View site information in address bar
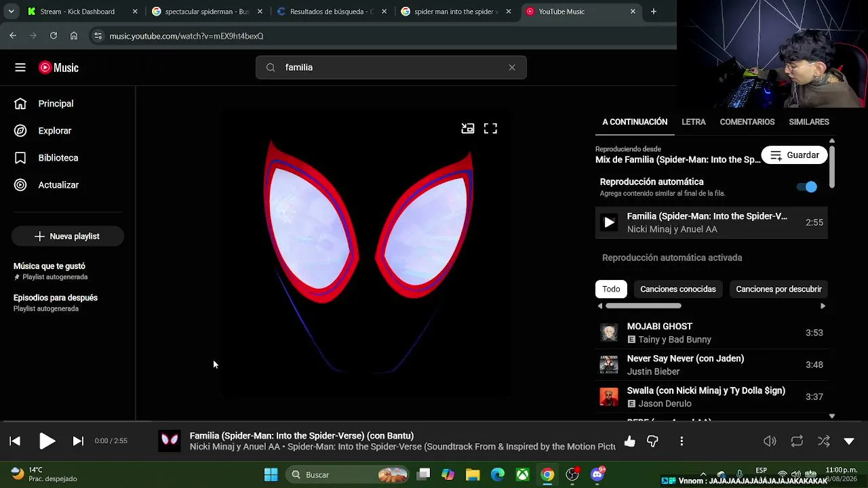This screenshot has width=868, height=488. click(98, 36)
